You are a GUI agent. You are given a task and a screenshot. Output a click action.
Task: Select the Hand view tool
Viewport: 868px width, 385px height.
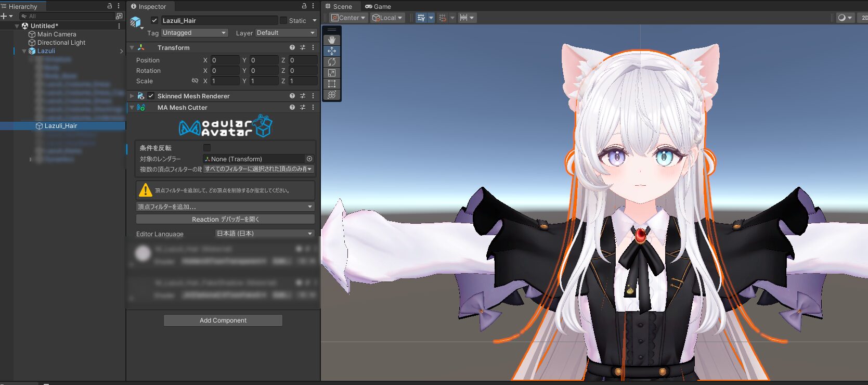(332, 40)
